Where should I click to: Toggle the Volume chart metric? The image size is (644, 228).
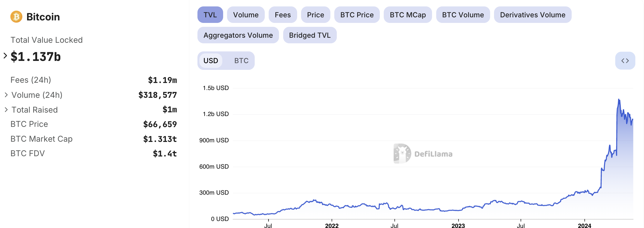tap(246, 15)
